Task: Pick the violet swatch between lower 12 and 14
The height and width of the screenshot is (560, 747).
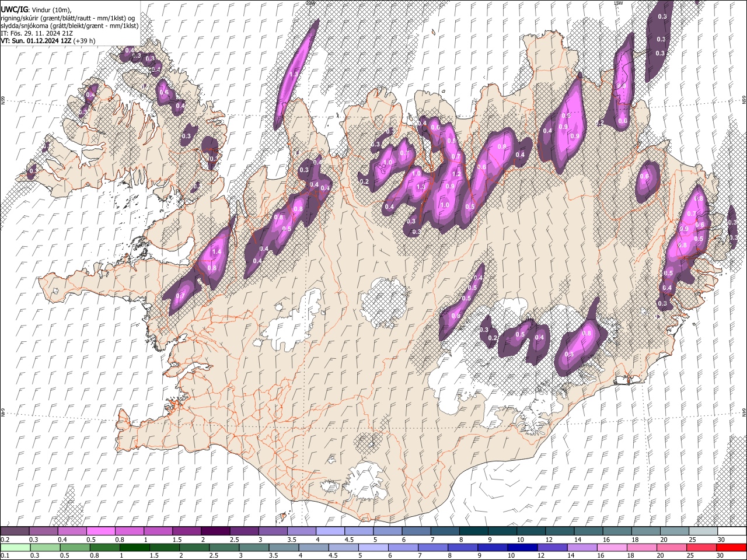Action: click(x=552, y=548)
